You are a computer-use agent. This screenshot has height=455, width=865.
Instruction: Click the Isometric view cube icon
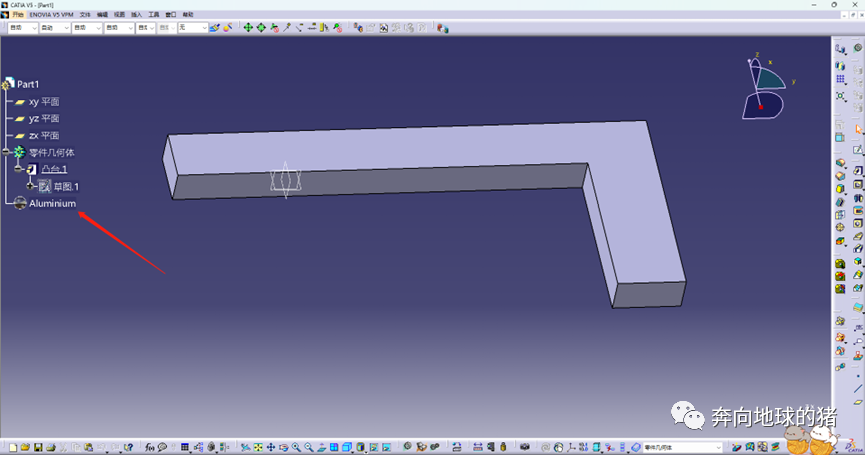[x=347, y=447]
